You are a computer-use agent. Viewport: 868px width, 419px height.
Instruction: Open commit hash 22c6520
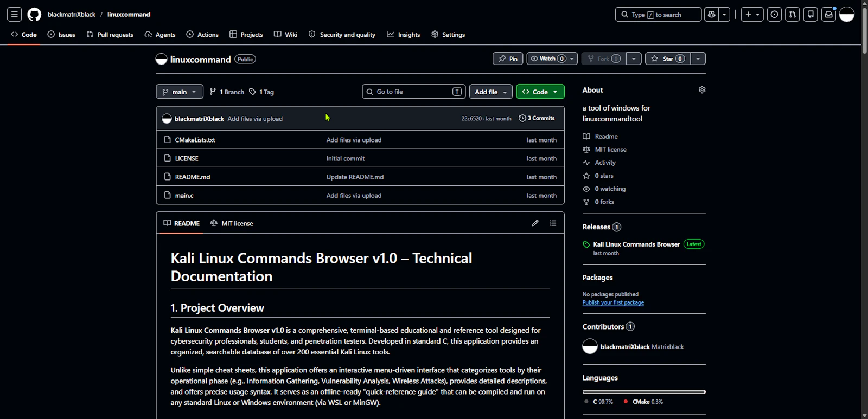[471, 118]
